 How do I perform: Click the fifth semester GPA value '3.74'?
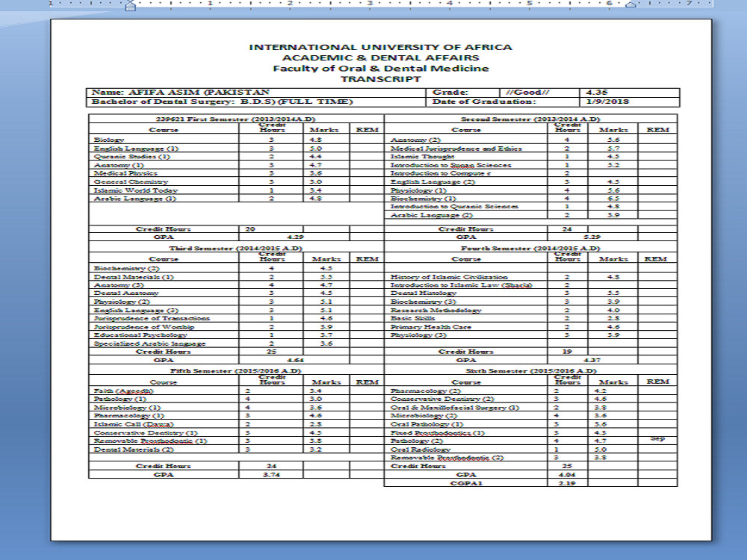pyautogui.click(x=272, y=475)
